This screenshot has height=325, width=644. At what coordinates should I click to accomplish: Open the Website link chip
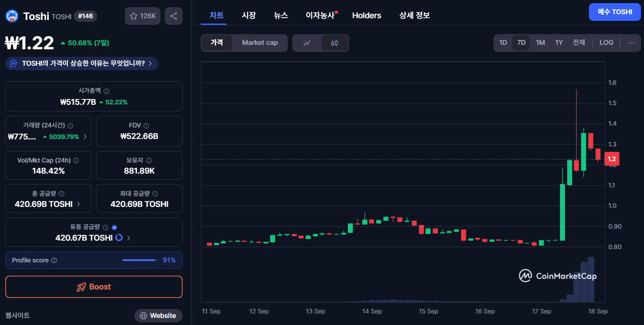159,316
